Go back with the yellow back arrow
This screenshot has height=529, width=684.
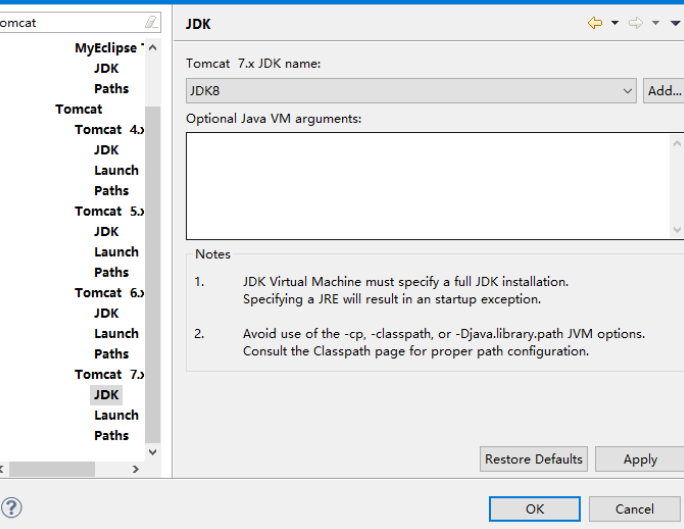pyautogui.click(x=595, y=23)
